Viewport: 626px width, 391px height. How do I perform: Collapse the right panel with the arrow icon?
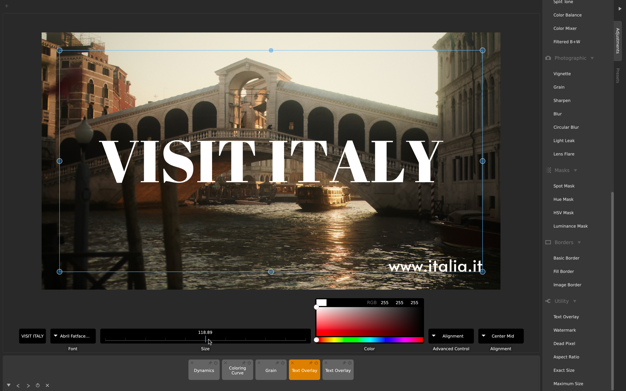[620, 8]
